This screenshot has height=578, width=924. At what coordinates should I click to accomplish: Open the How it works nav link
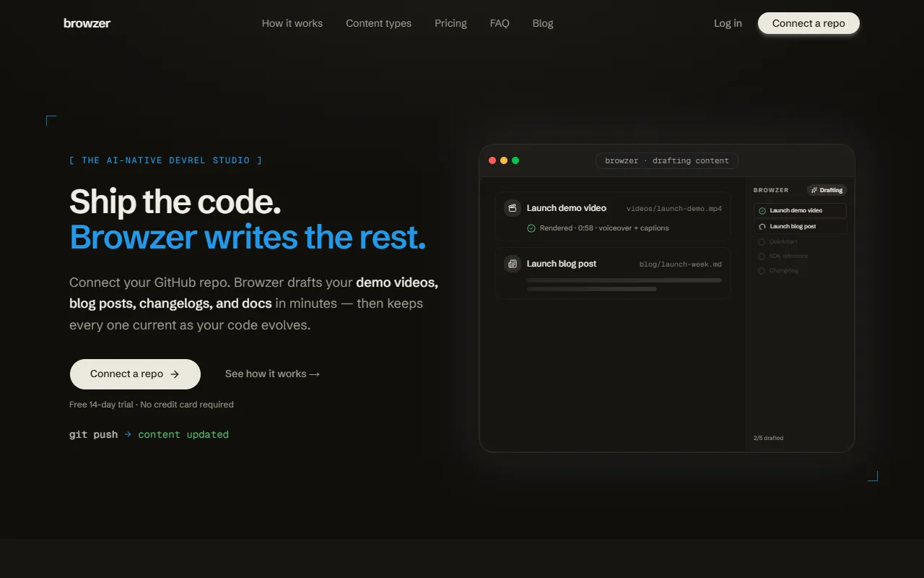click(x=292, y=23)
